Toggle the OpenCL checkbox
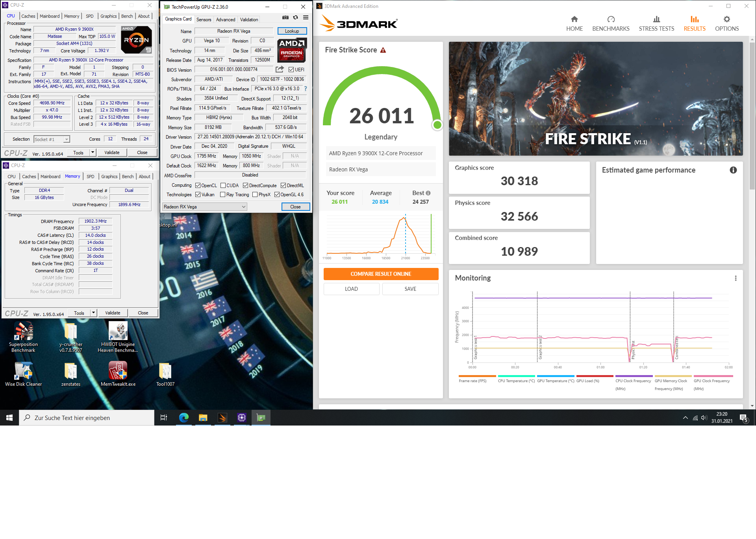 tap(198, 186)
